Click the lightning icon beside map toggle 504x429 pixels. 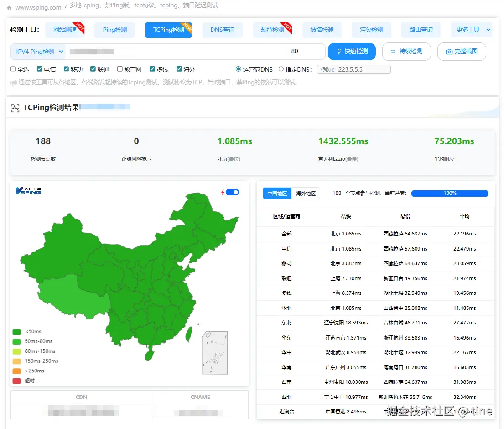tap(223, 192)
